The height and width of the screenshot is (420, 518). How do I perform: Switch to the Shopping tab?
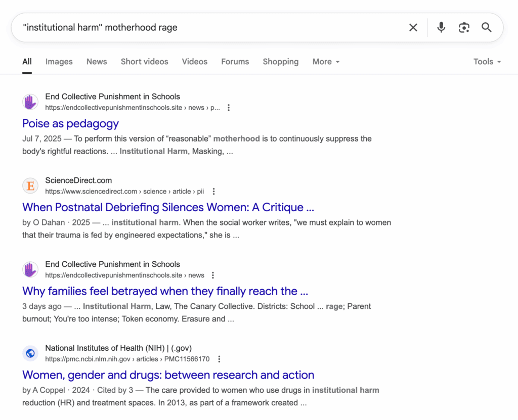tap(281, 61)
